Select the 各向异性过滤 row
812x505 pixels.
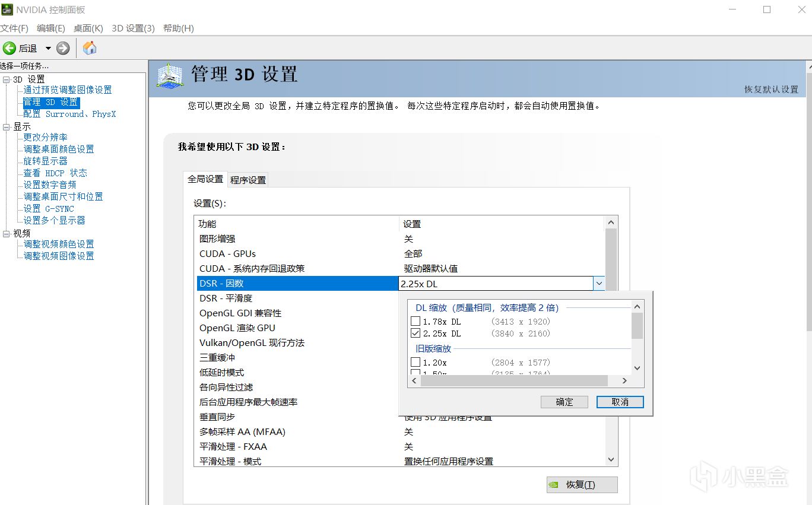click(297, 387)
